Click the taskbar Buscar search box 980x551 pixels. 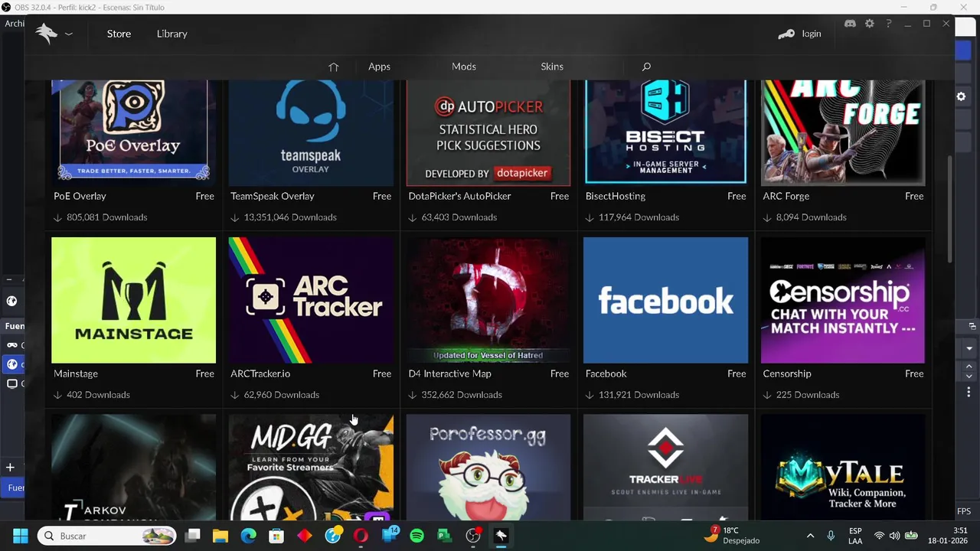(x=108, y=536)
